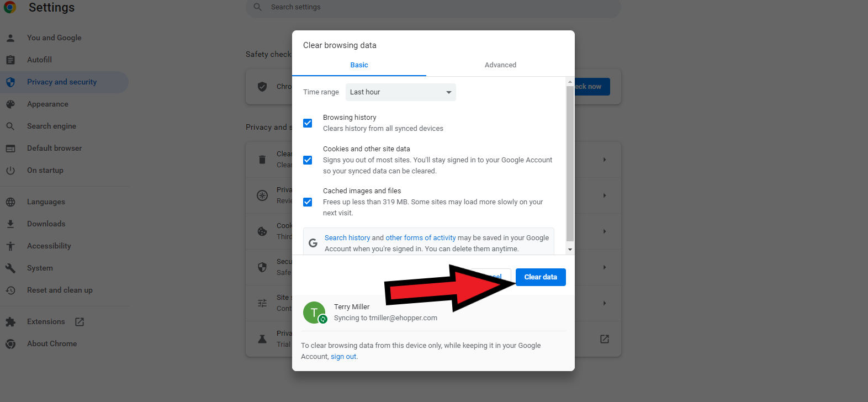
Task: Click the cookie icon in Privacy list
Action: (262, 231)
